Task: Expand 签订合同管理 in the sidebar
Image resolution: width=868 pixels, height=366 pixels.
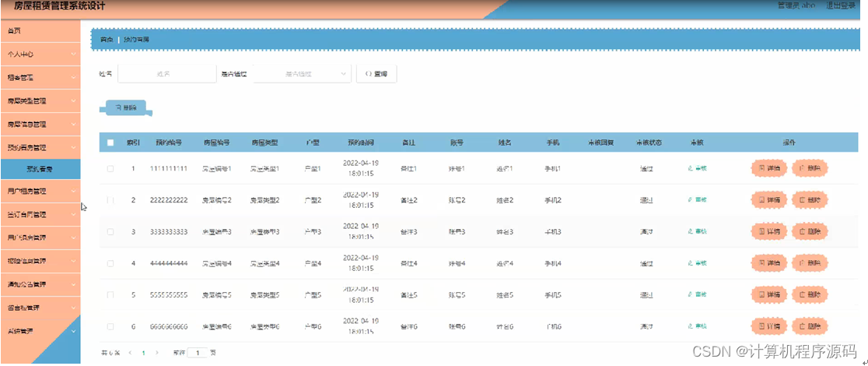Action: pos(40,215)
